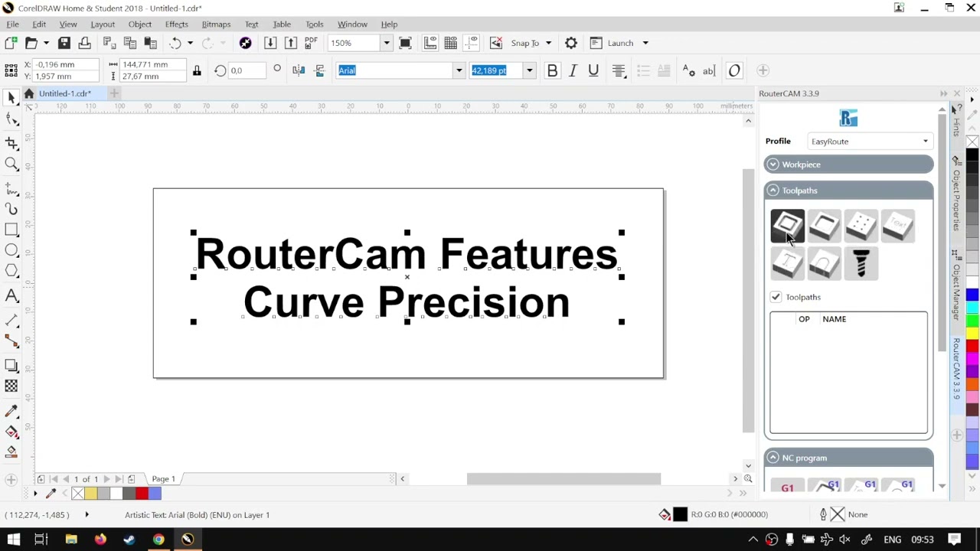Click the Export icon
The width and height of the screenshot is (980, 551).
pyautogui.click(x=290, y=43)
